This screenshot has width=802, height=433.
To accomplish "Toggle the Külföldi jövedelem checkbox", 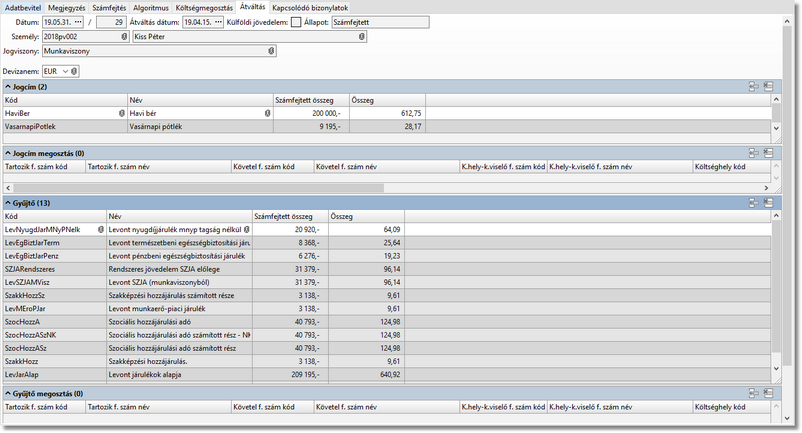I will 295,21.
